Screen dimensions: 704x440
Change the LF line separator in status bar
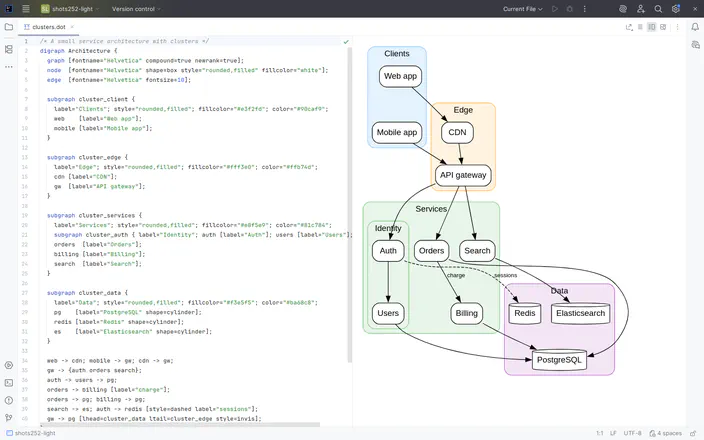(x=613, y=433)
